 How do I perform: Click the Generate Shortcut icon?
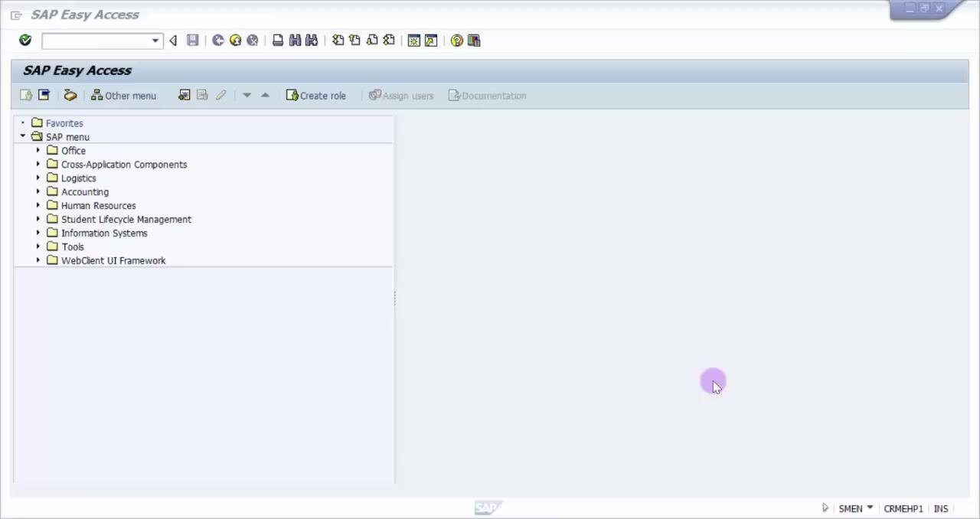pos(431,41)
